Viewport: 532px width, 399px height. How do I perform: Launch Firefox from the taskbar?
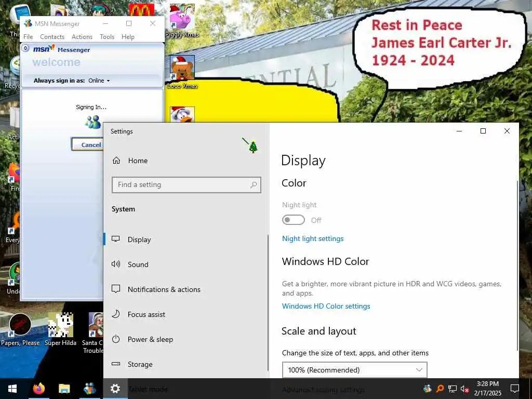pos(38,389)
